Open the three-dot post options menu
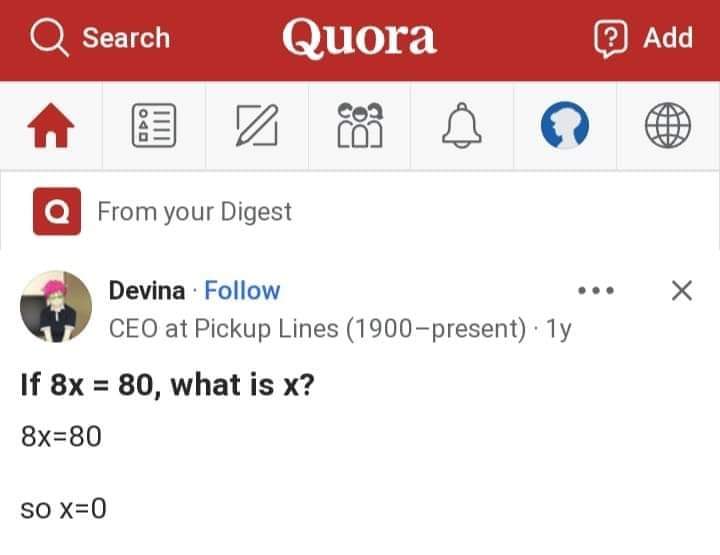The image size is (720, 555). pos(596,291)
